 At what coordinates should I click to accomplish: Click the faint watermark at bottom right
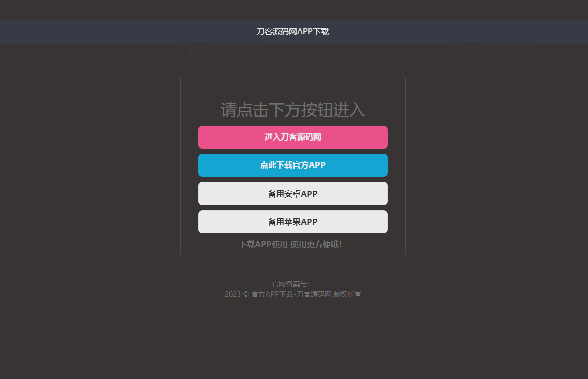click(x=487, y=287)
